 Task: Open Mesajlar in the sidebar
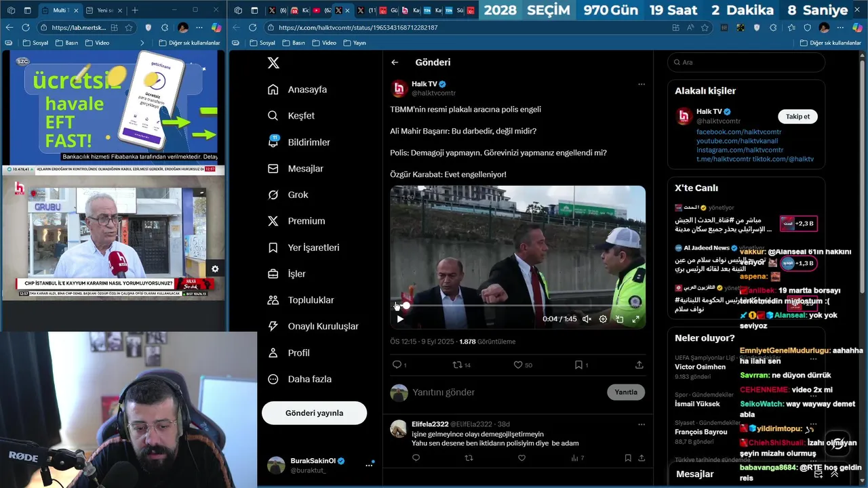296,169
